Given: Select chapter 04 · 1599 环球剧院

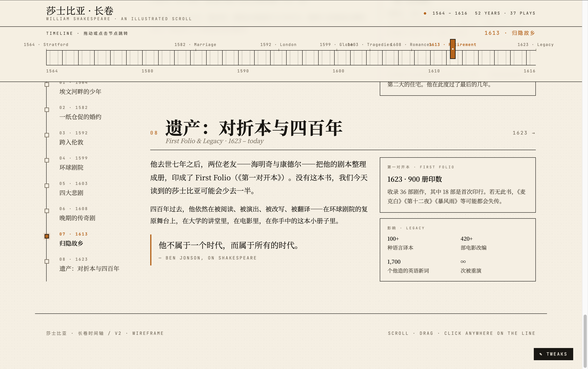Looking at the screenshot, I should (x=74, y=163).
